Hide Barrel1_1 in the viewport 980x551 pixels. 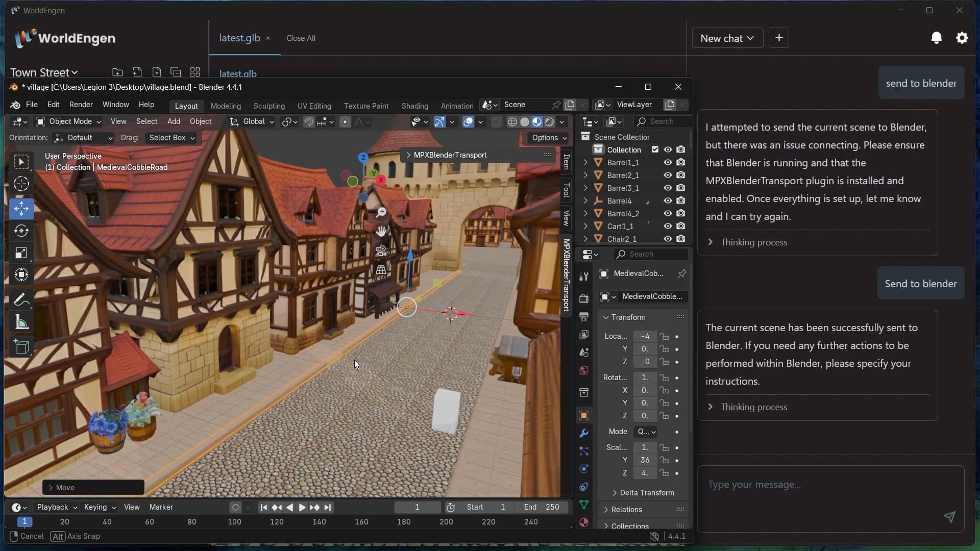(x=667, y=162)
